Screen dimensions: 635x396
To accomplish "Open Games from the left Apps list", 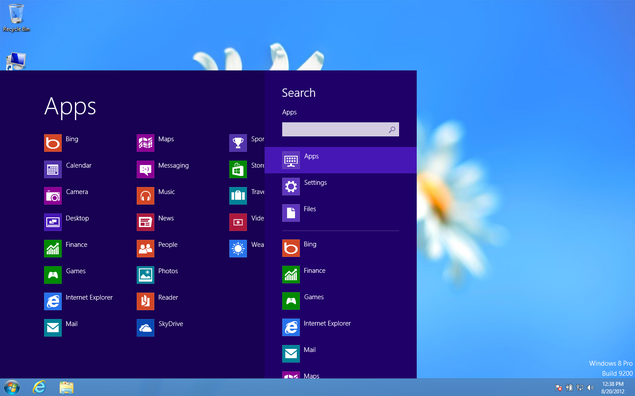I will (65, 275).
